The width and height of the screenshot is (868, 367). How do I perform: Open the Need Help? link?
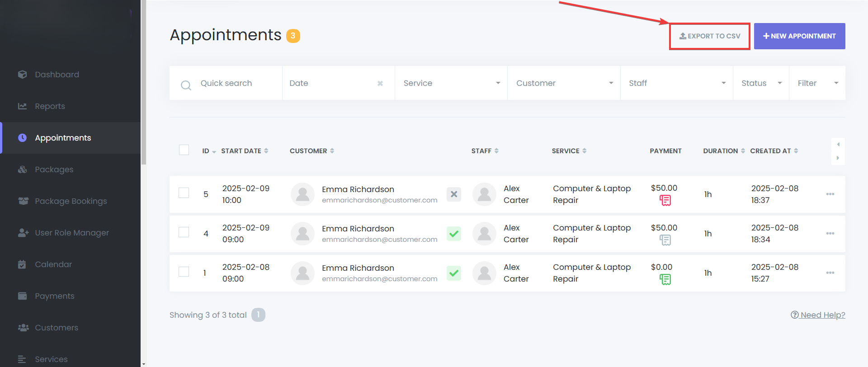[818, 315]
